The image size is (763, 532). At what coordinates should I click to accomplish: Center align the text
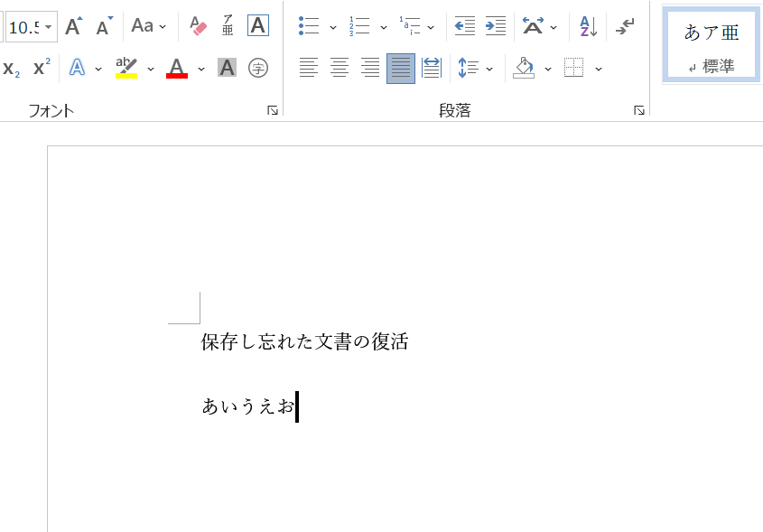(x=340, y=68)
